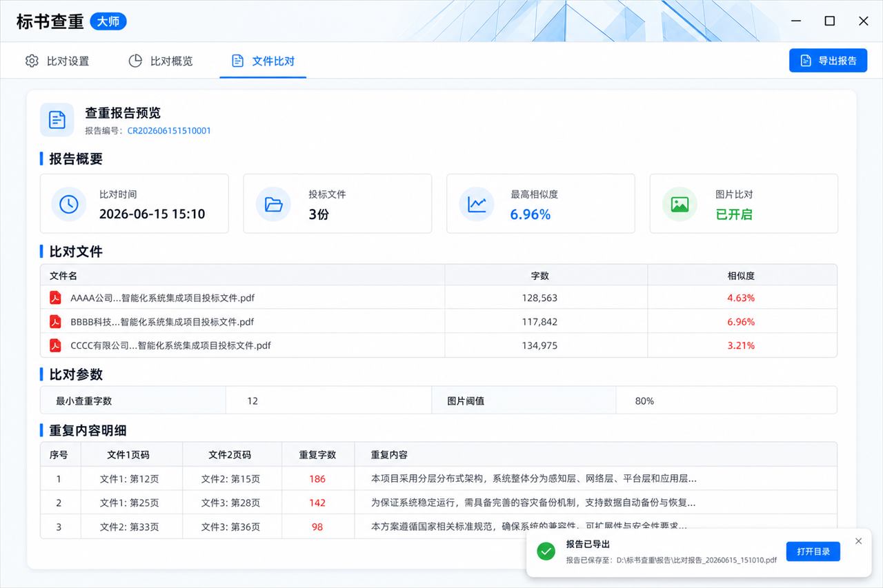Click the saved report path in notification

(x=697, y=560)
